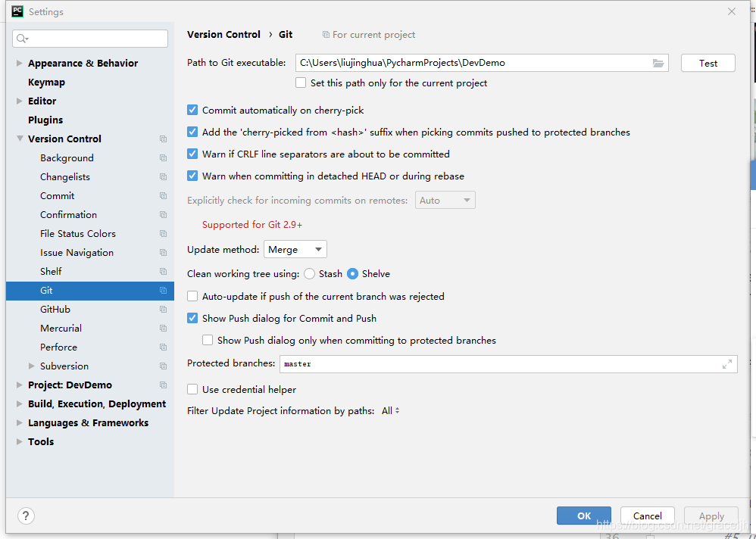Click project-level icon beside File Status Colors
Image resolution: width=756 pixels, height=539 pixels.
[163, 234]
